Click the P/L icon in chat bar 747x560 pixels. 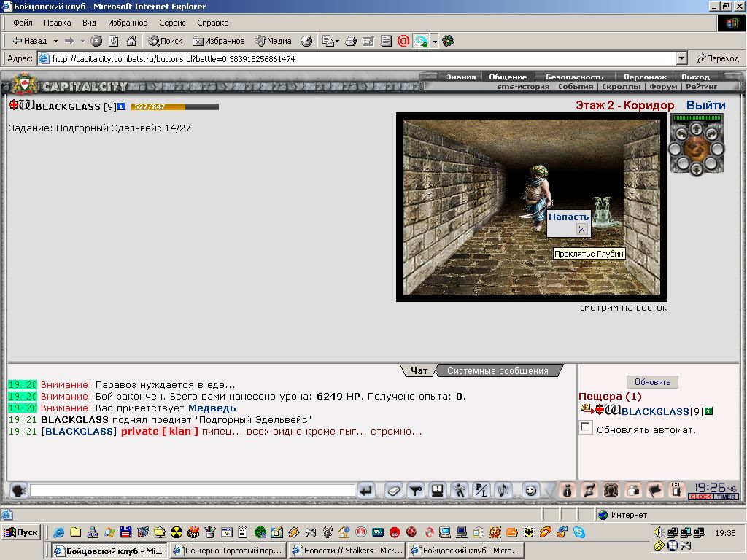click(481, 490)
